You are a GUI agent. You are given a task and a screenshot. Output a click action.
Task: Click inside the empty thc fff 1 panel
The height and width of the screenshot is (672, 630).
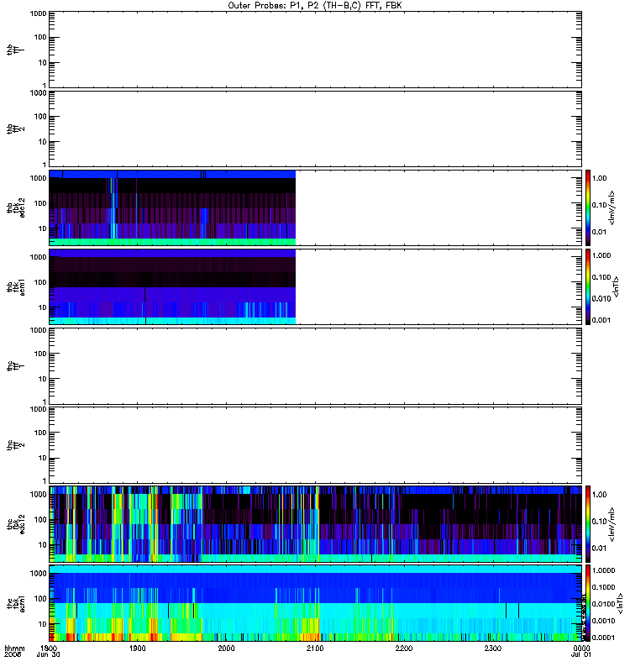(x=316, y=366)
